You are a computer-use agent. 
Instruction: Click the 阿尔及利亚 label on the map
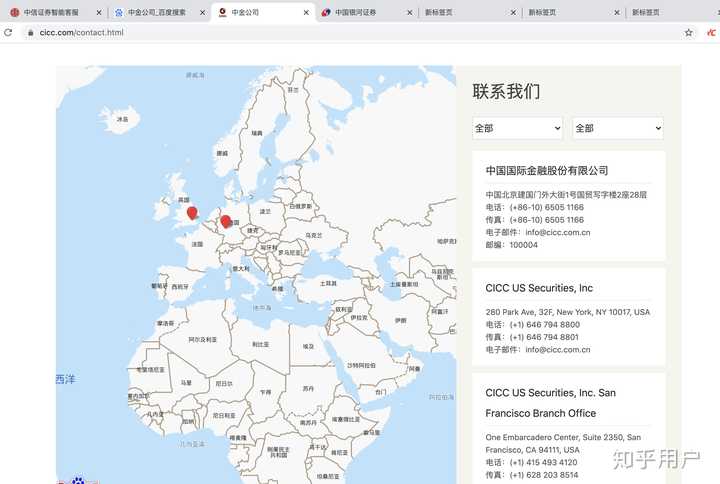coord(202,339)
